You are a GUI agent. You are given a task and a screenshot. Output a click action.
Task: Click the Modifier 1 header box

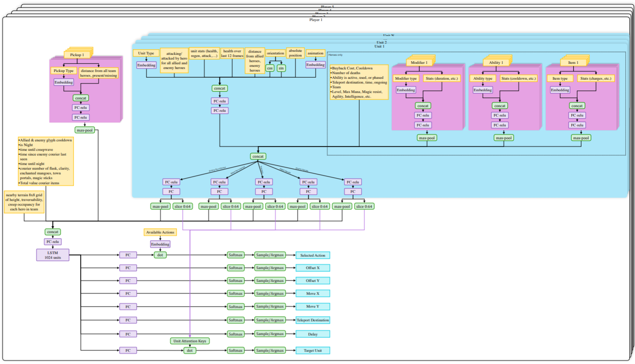pyautogui.click(x=419, y=63)
